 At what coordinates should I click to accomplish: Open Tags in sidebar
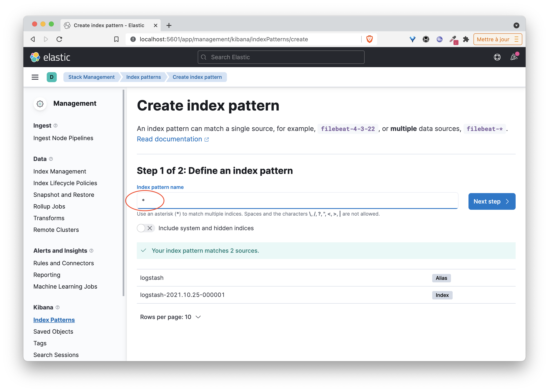40,343
